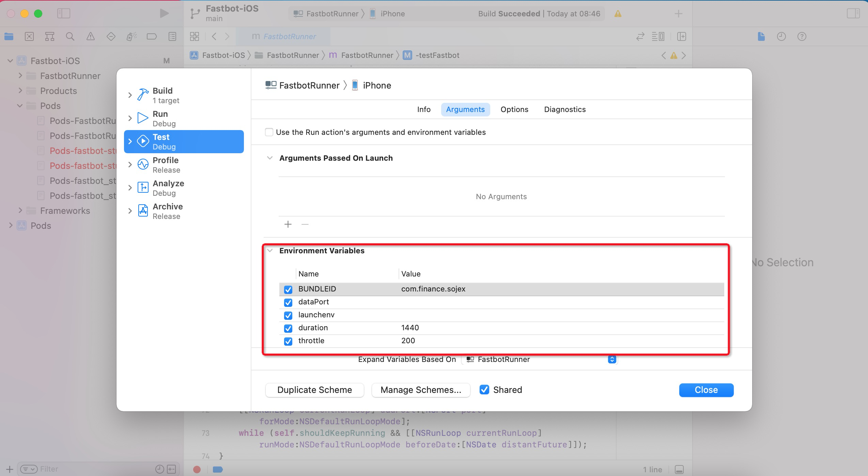868x476 pixels.
Task: Open the Quick Help inspector icon
Action: pos(802,36)
